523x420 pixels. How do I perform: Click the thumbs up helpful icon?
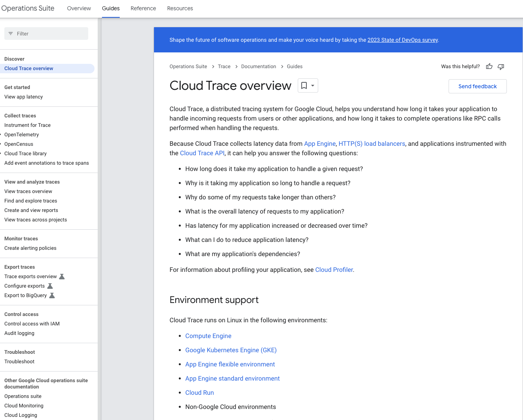(489, 67)
